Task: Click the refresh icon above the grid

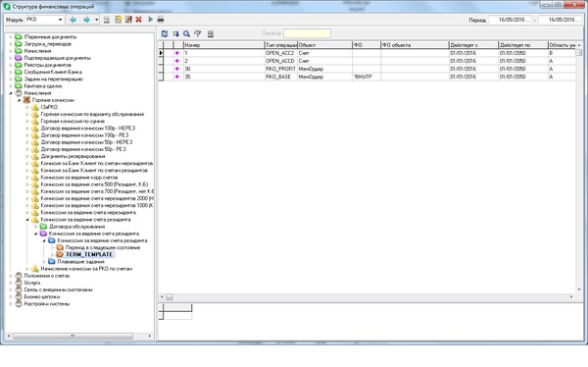Action: (165, 33)
